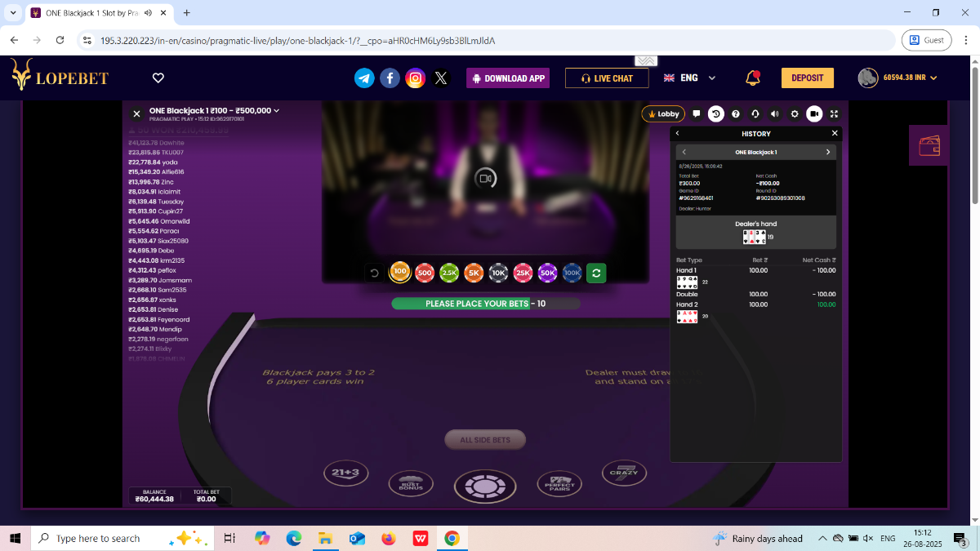View site information icon in address bar
Image resolution: width=980 pixels, height=551 pixels.
tap(88, 40)
